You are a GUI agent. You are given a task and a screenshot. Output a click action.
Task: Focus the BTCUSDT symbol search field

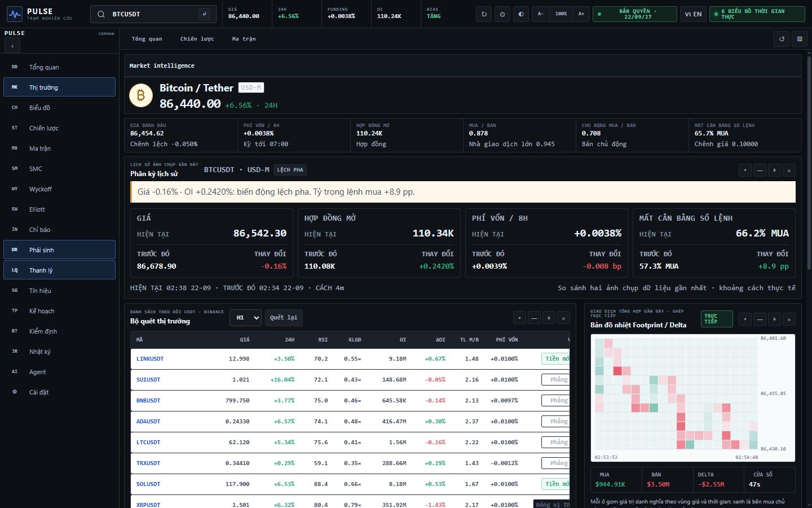153,14
